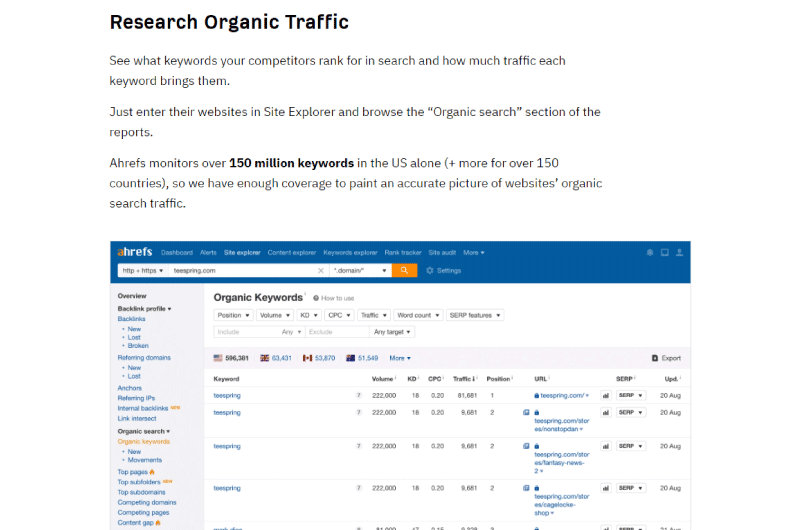The width and height of the screenshot is (800, 530).
Task: Open the Alerts menu item
Action: pos(208,253)
